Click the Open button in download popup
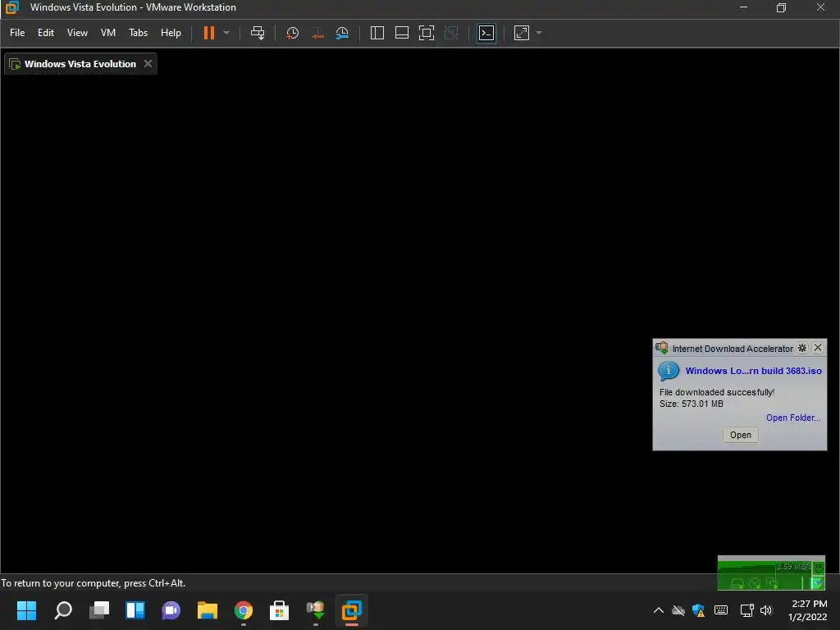Image resolution: width=840 pixels, height=630 pixels. click(741, 435)
